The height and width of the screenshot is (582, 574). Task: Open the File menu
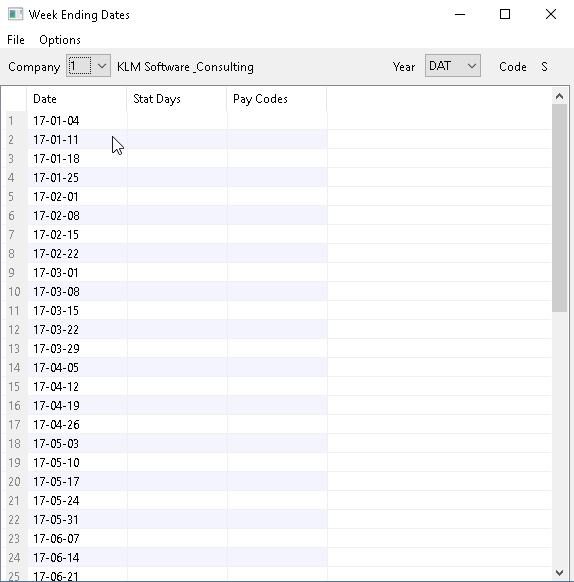pos(16,40)
